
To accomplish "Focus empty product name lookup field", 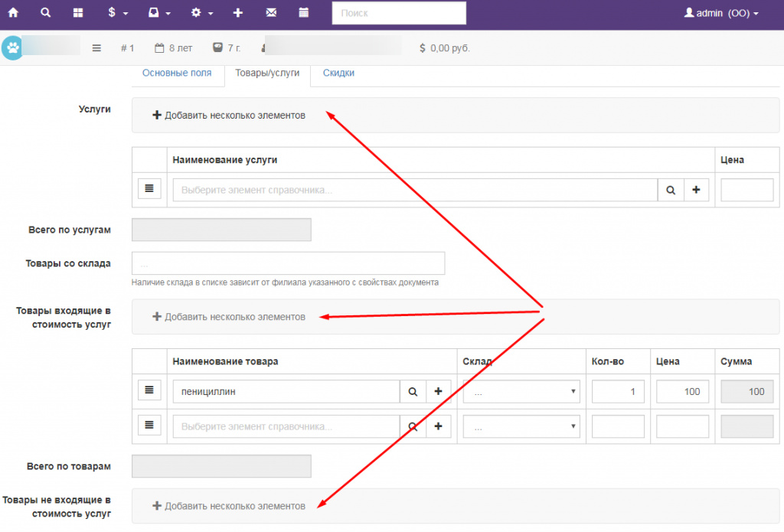I will coord(286,426).
